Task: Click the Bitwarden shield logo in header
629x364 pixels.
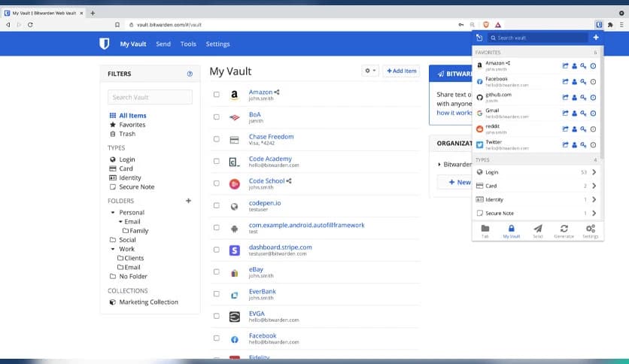Action: point(105,44)
